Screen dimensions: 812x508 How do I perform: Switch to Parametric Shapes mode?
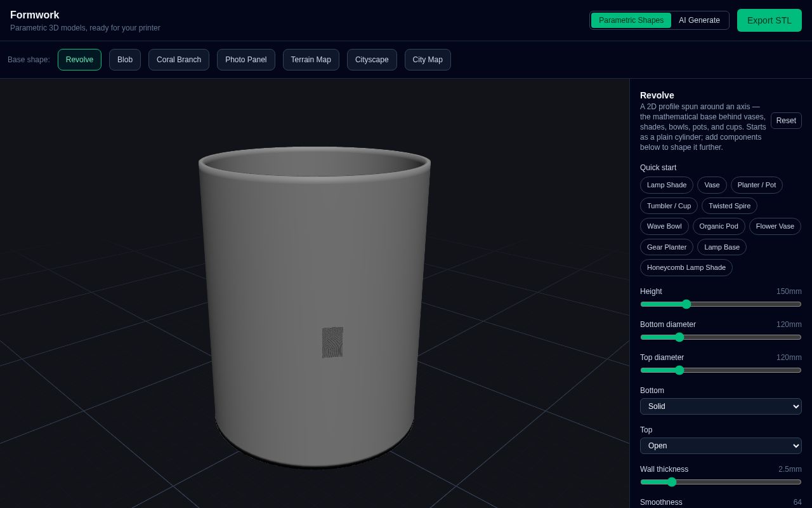click(x=631, y=20)
